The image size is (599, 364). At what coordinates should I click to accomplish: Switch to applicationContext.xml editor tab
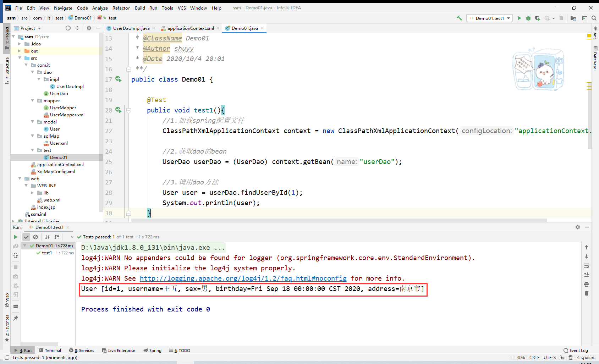[191, 28]
